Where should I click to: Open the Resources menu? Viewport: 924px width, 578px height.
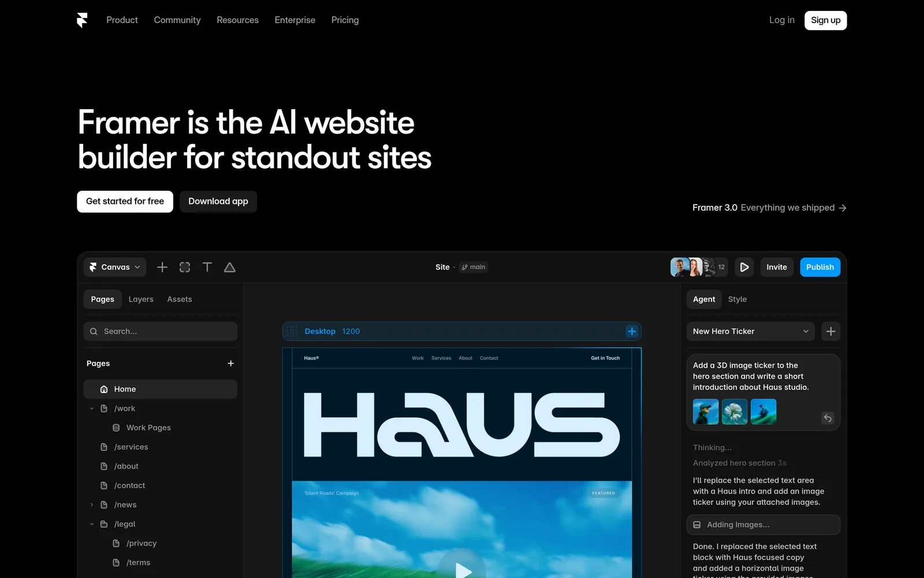[x=237, y=20]
